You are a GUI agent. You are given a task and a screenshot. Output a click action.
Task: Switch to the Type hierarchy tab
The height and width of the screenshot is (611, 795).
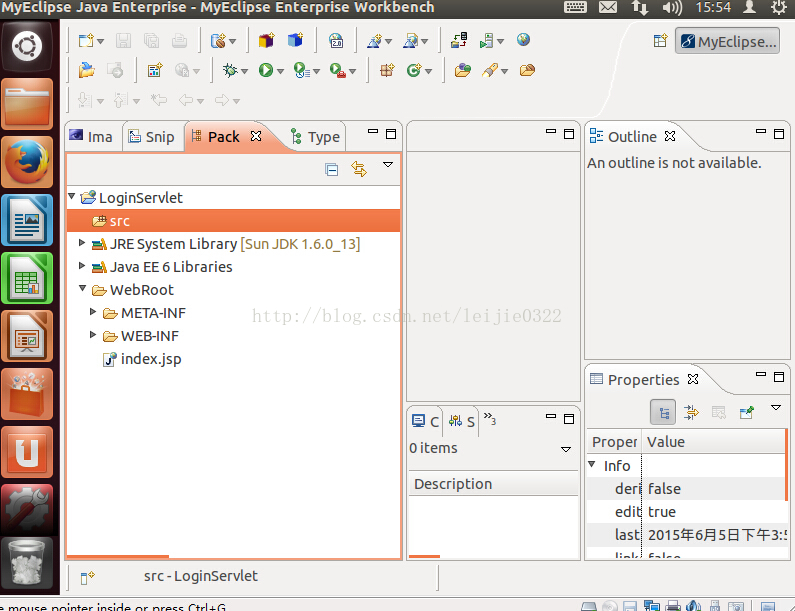315,137
